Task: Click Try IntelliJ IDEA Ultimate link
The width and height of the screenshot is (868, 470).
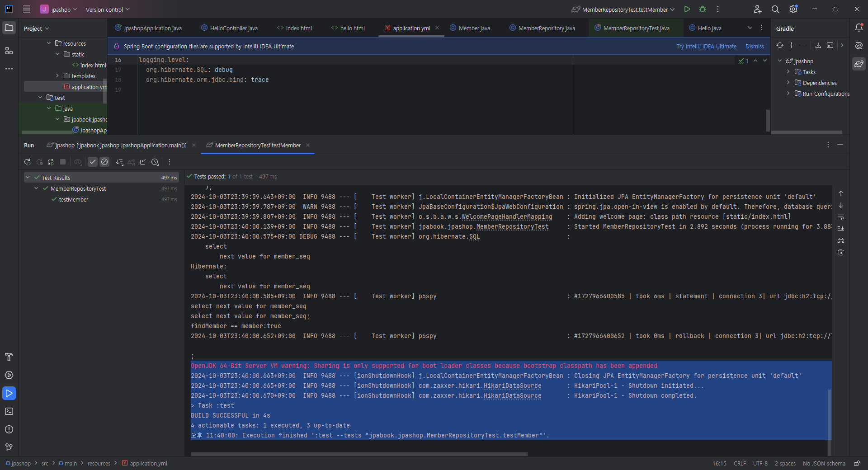Action: 706,47
